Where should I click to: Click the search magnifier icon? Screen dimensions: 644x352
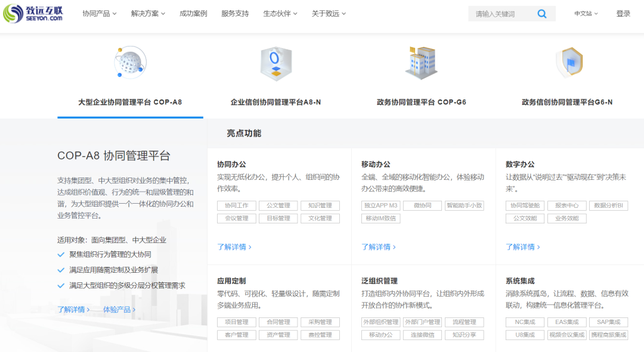pyautogui.click(x=541, y=14)
